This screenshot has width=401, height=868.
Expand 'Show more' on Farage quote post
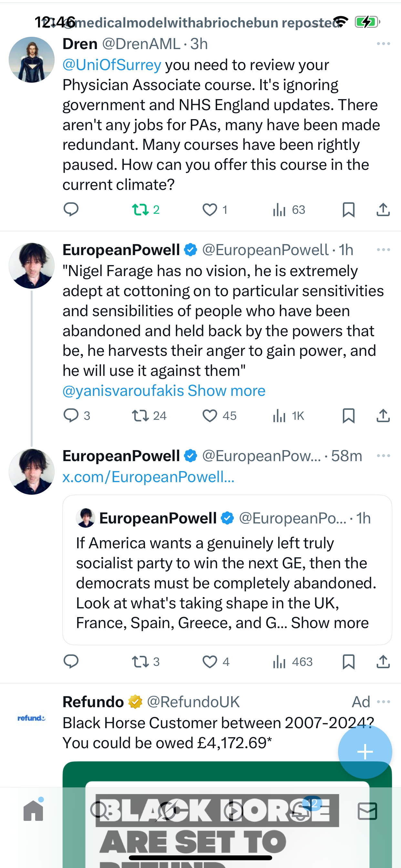pyautogui.click(x=226, y=391)
